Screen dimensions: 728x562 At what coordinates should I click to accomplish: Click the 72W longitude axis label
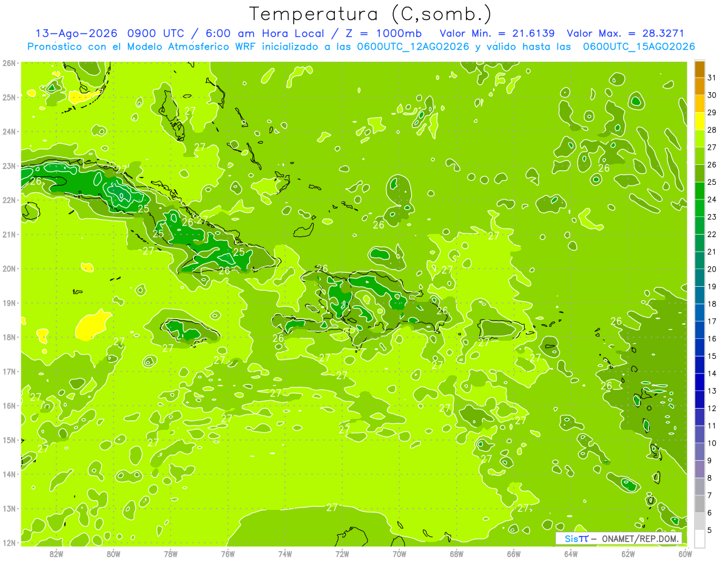[x=342, y=554]
